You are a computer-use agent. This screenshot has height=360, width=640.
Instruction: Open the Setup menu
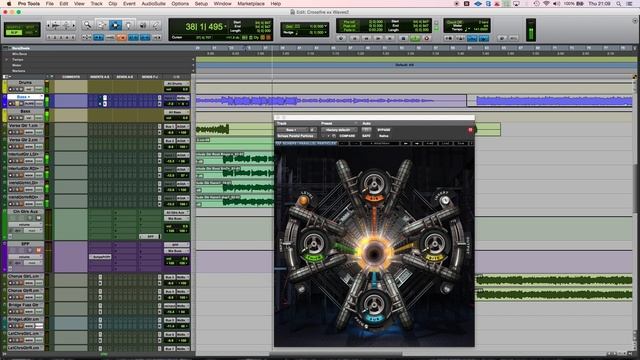pyautogui.click(x=201, y=4)
